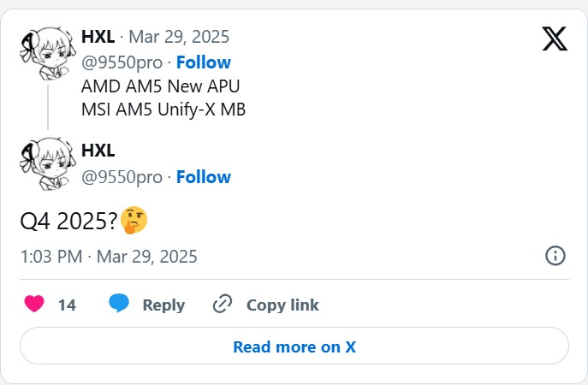Click the thinking face emoji
Image resolution: width=588 pixels, height=385 pixels.
click(134, 221)
